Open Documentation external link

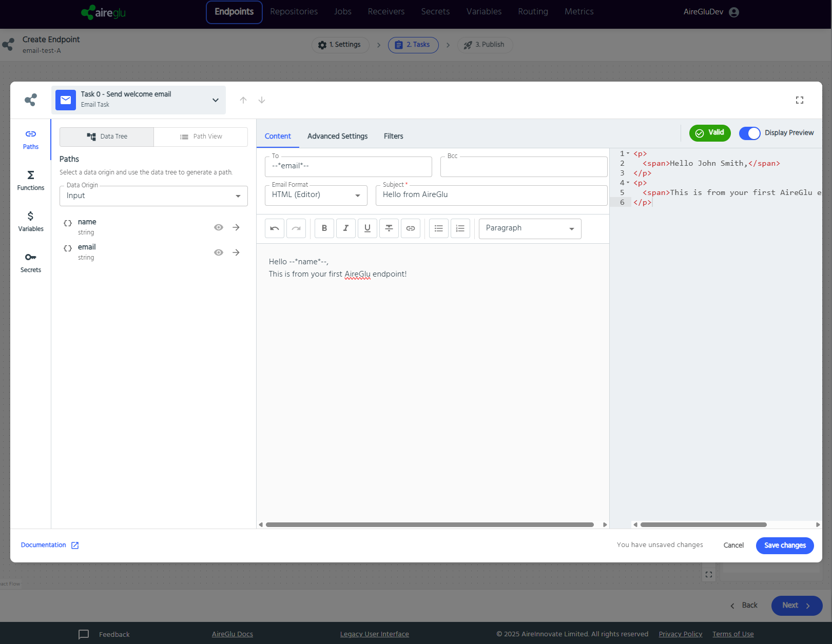coord(50,545)
